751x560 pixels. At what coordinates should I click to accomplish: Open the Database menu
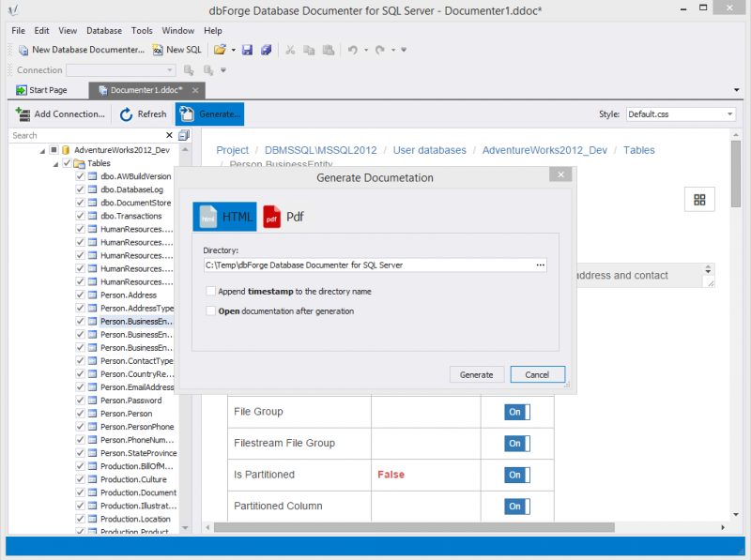click(104, 31)
